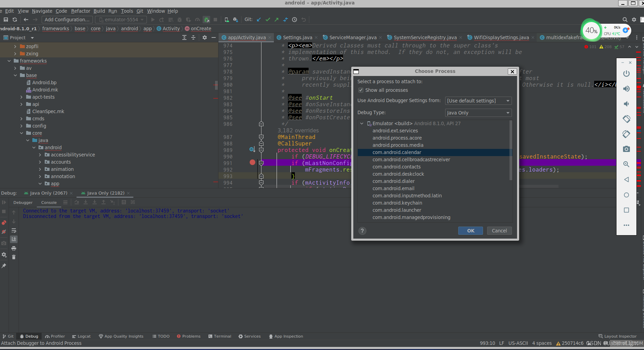Click the navigate Back arrow icon
Image resolution: width=644 pixels, height=350 pixels.
(x=26, y=20)
